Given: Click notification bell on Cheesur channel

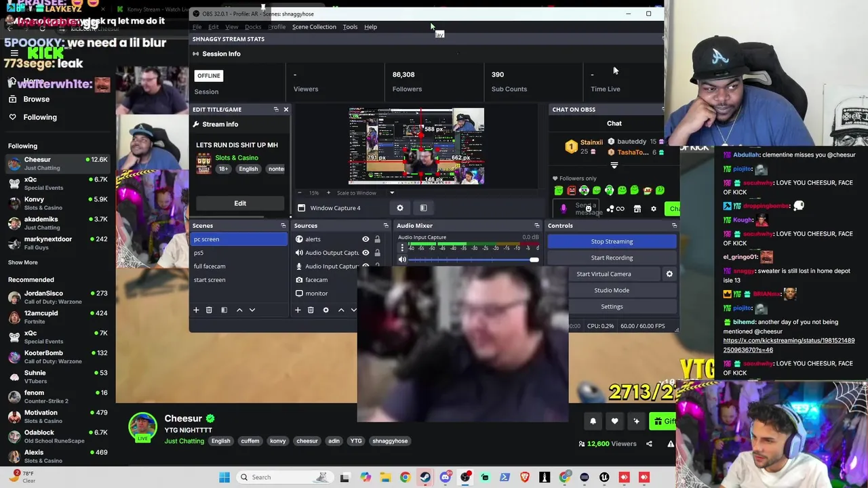Looking at the screenshot, I should coord(593,421).
